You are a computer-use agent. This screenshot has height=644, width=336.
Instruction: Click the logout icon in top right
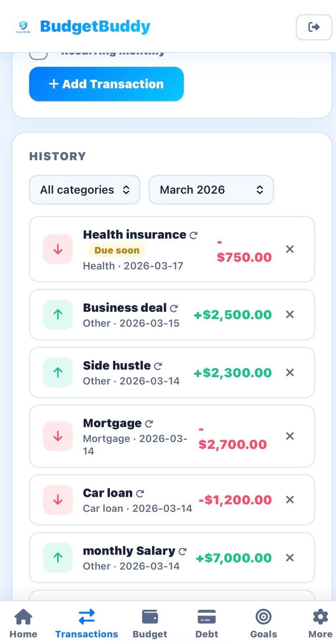point(313,27)
